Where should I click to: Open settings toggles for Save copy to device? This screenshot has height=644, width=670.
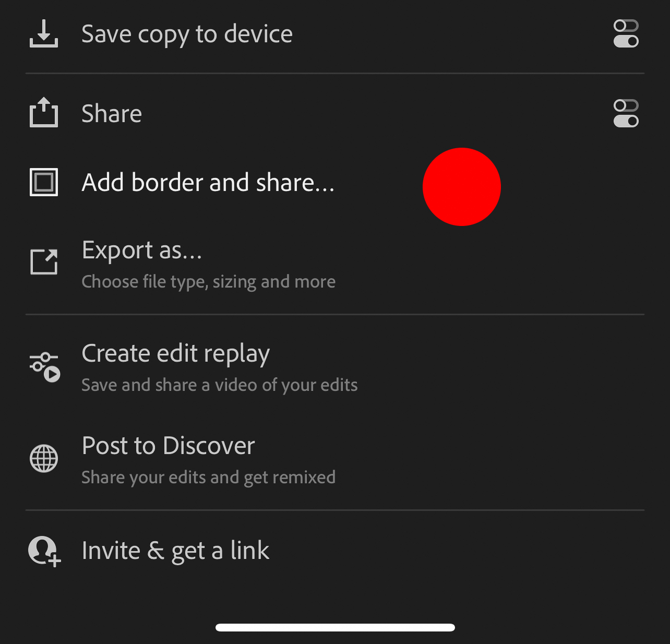coord(626,34)
